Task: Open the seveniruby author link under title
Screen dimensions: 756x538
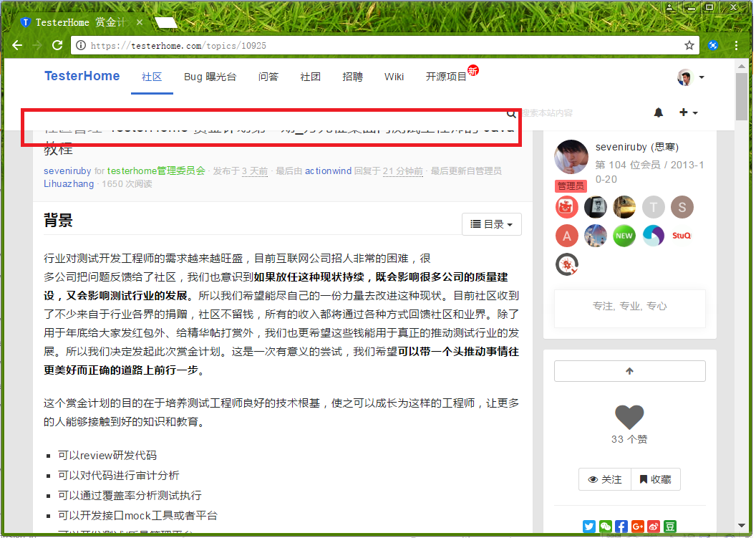Action: 67,170
